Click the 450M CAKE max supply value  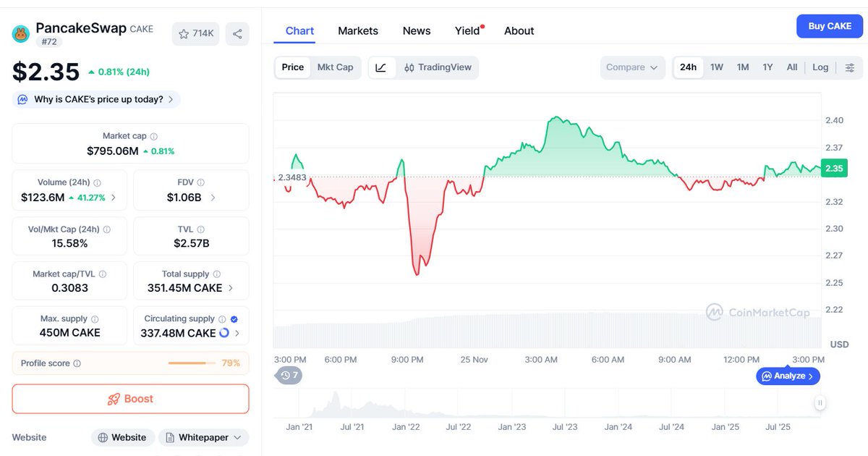[69, 333]
